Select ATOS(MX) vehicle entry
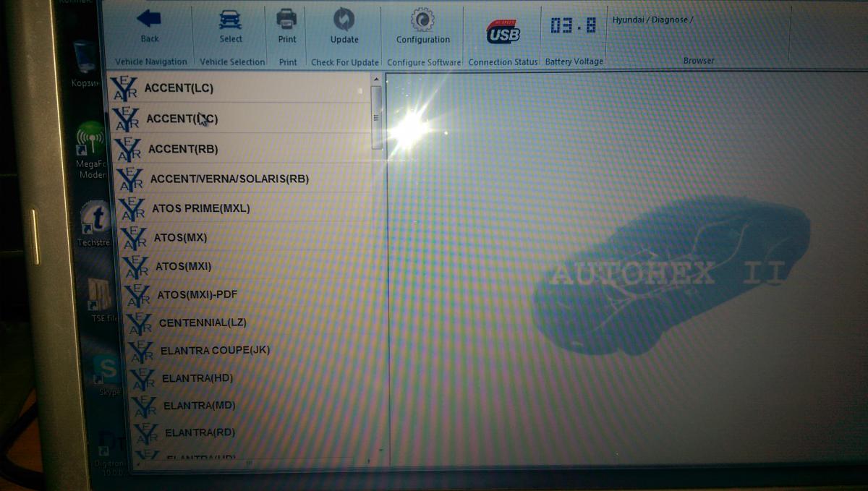This screenshot has width=868, height=491. (x=248, y=237)
